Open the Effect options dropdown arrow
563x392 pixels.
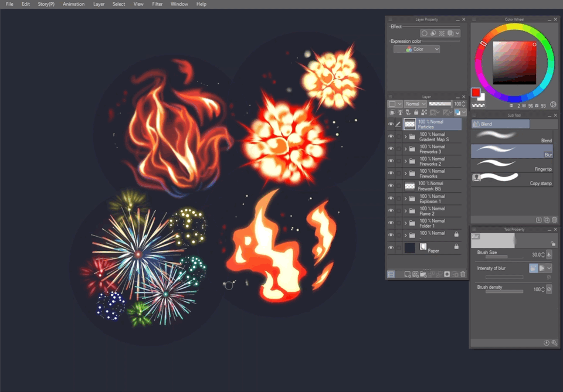(457, 33)
